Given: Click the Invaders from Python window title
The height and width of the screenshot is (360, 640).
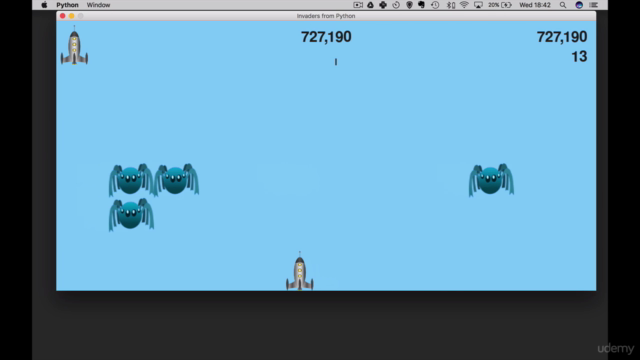Looking at the screenshot, I should 326,16.
